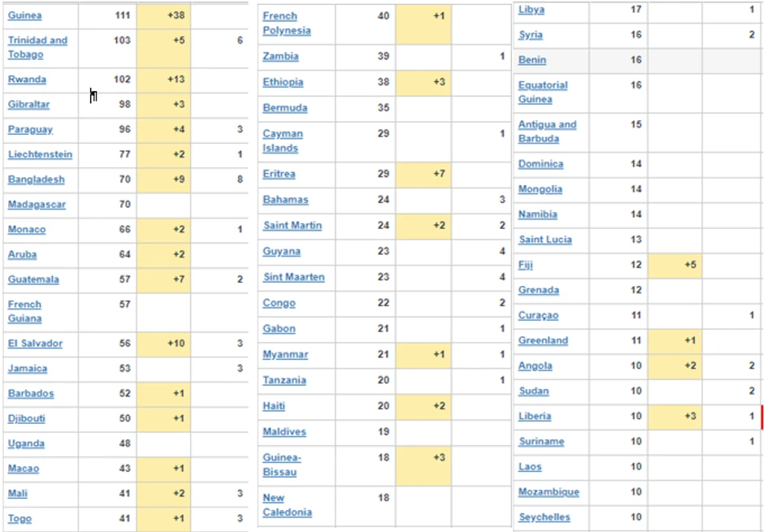Open the Sint Maarten link

[293, 277]
